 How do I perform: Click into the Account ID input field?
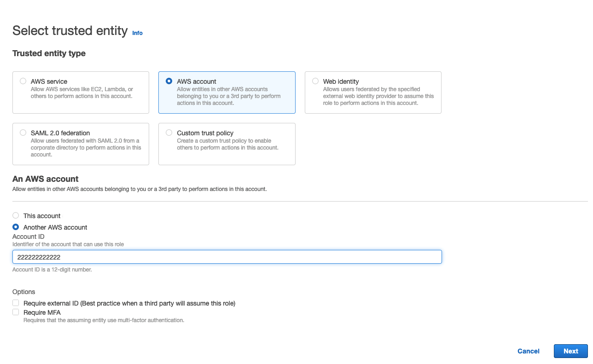click(227, 257)
